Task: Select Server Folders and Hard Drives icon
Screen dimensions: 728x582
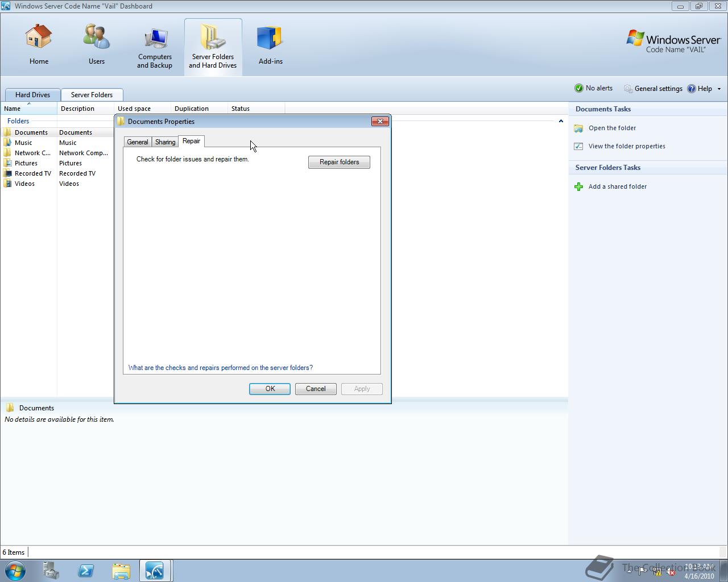Action: click(x=213, y=38)
